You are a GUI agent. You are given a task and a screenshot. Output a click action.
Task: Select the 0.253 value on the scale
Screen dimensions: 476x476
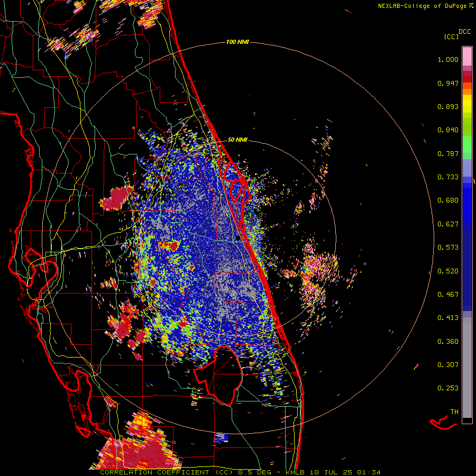(x=448, y=388)
